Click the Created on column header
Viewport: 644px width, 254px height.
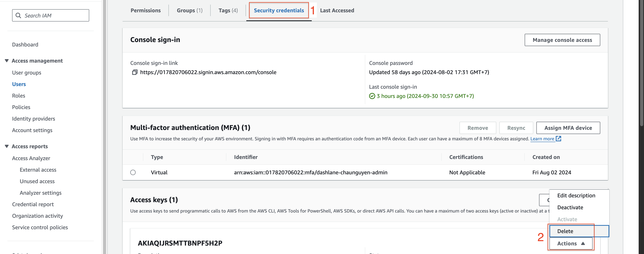tap(546, 157)
